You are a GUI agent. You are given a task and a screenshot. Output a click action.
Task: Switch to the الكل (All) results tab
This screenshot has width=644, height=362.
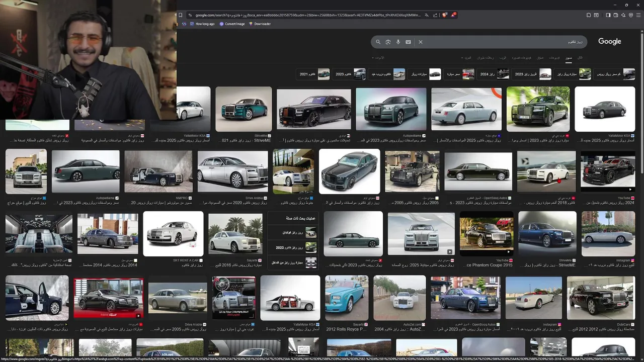(580, 58)
